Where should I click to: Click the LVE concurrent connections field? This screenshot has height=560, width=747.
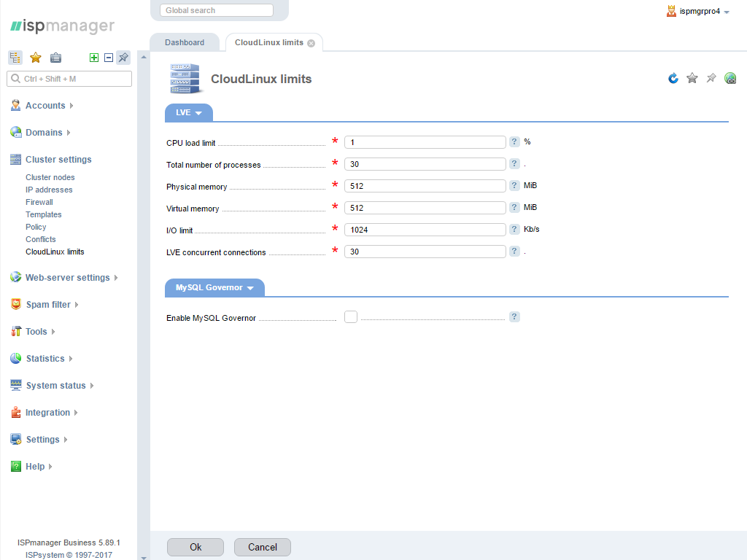click(425, 252)
